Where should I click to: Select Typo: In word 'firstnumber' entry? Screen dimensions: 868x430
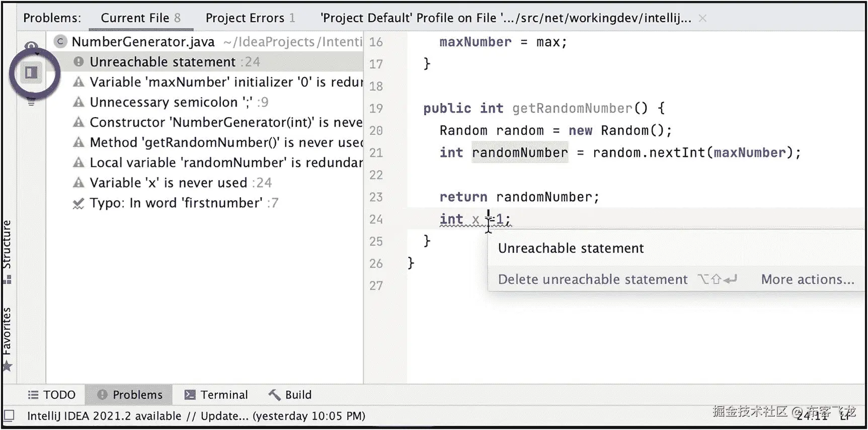click(176, 203)
